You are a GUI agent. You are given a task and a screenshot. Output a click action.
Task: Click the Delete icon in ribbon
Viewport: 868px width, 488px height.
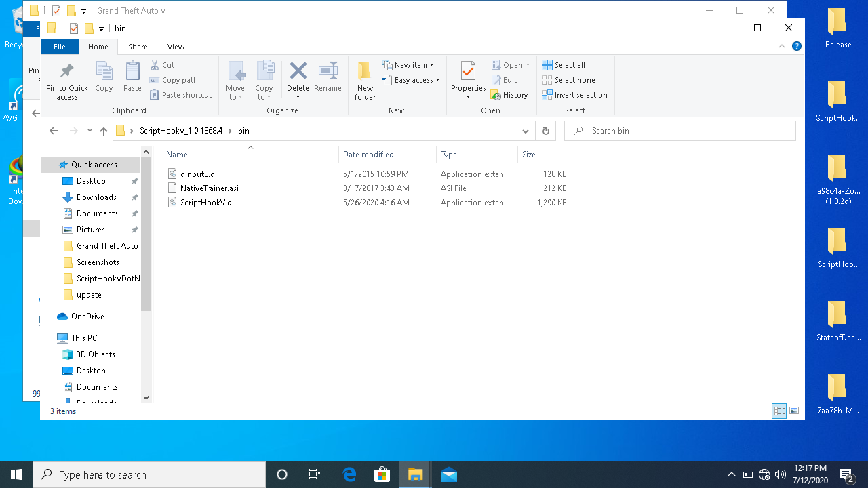pyautogui.click(x=298, y=72)
